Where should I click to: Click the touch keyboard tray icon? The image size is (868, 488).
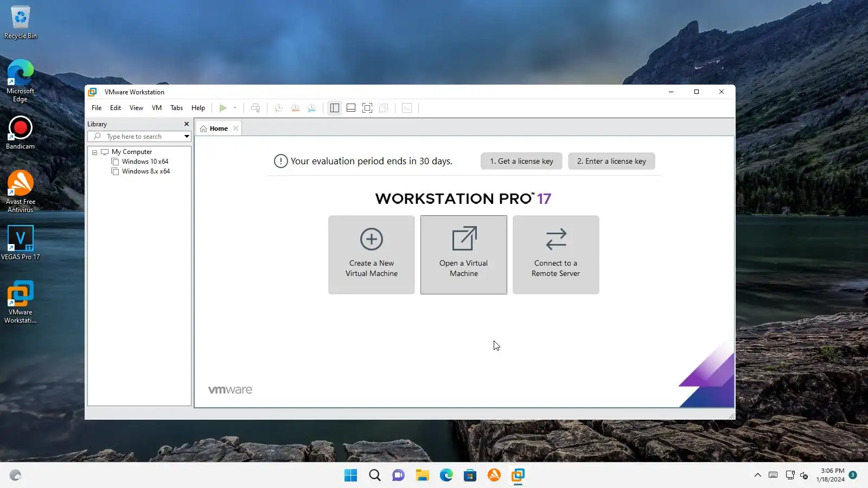tap(773, 476)
